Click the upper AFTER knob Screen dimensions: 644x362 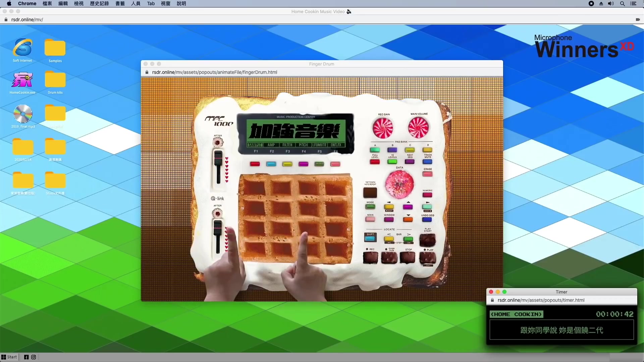(x=218, y=142)
